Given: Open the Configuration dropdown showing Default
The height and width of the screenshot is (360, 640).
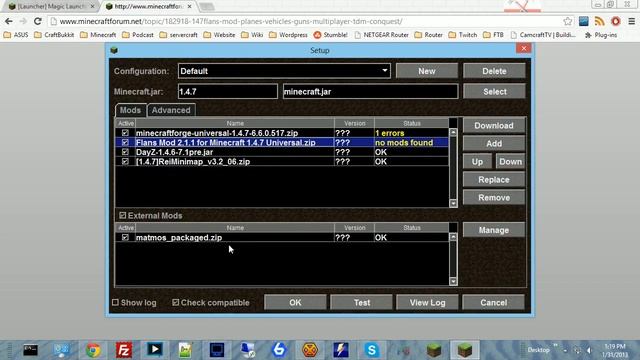Looking at the screenshot, I should click(284, 71).
